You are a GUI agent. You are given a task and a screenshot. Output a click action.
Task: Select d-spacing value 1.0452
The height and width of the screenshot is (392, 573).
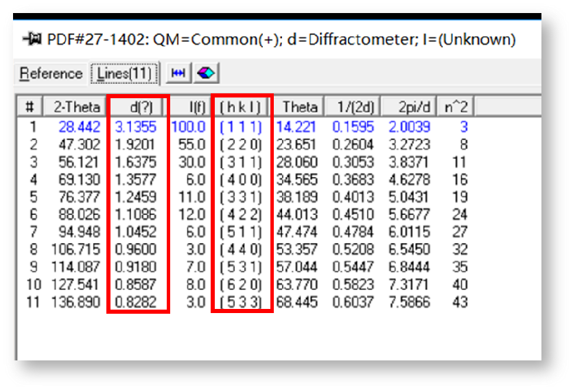coord(136,232)
